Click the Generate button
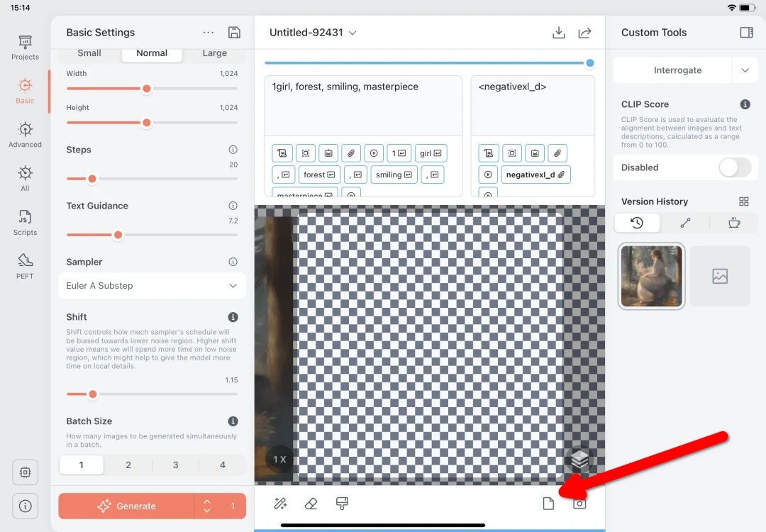This screenshot has width=766, height=532. (126, 506)
